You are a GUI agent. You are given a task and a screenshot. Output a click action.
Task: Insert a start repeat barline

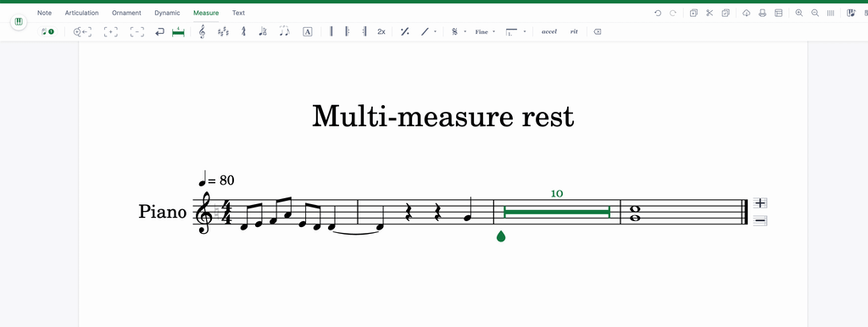tap(348, 32)
